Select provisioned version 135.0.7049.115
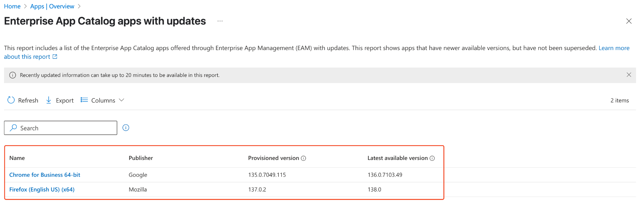Viewport: 644px width, 206px height. [267, 175]
